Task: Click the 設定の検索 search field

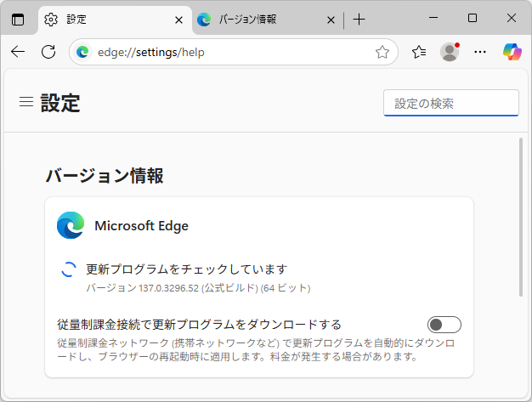Action: (451, 103)
